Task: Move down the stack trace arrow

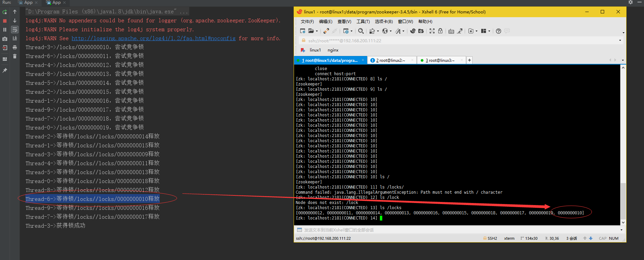Action: coord(15,21)
